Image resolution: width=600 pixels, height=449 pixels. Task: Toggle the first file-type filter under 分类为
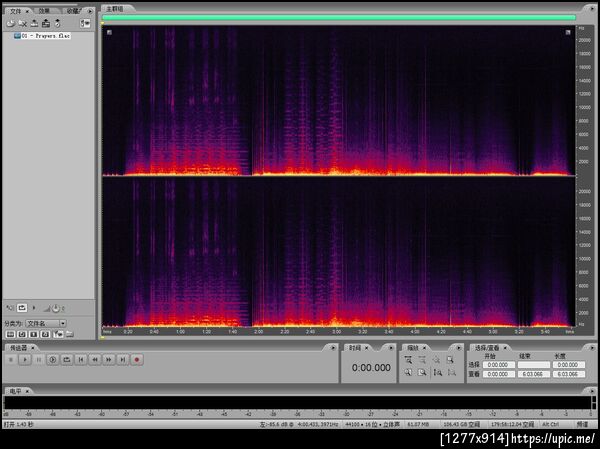coord(10,334)
